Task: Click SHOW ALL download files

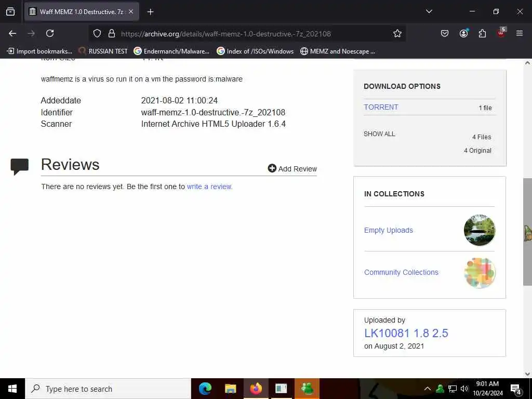Action: (379, 134)
